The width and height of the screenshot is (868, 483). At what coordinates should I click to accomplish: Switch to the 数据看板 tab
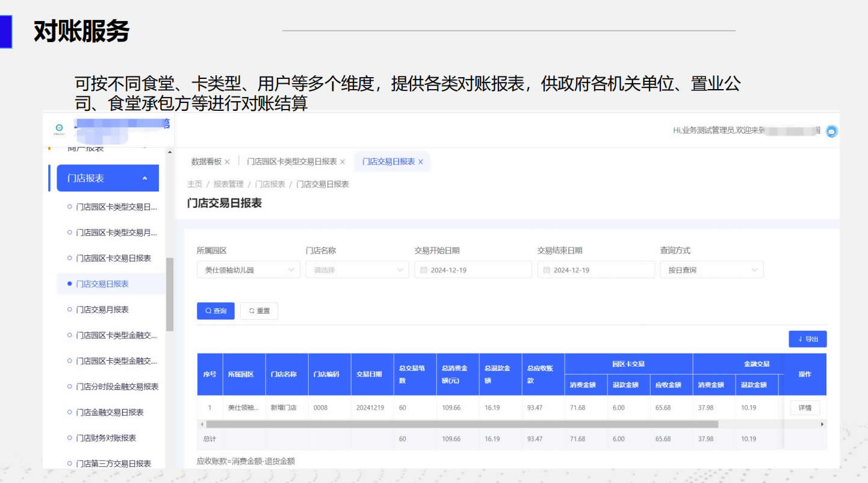206,162
